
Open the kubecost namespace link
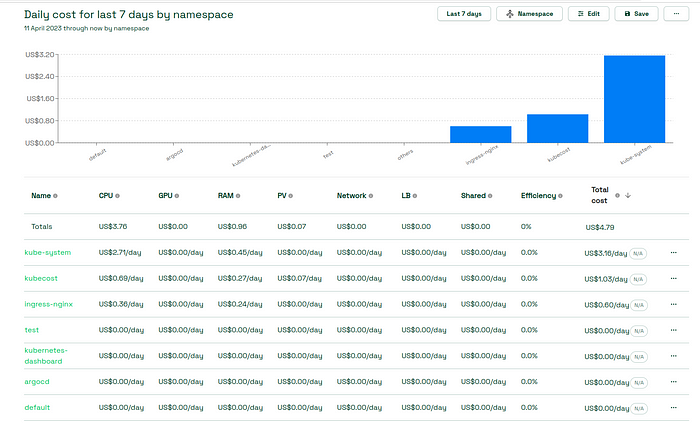41,278
